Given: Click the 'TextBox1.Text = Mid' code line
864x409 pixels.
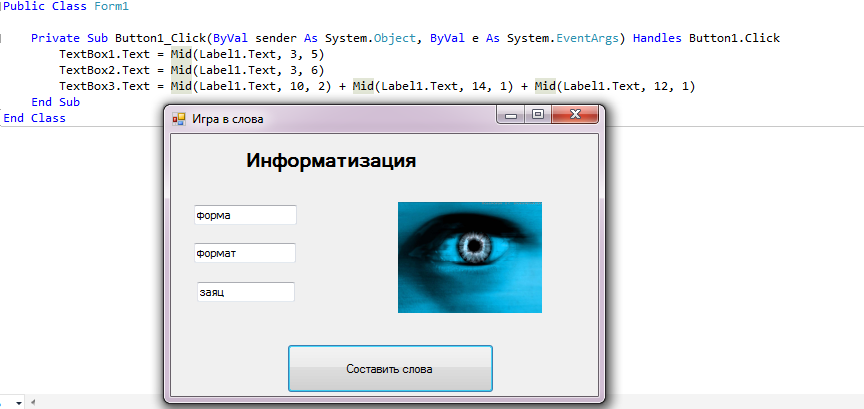Looking at the screenshot, I should [x=192, y=55].
